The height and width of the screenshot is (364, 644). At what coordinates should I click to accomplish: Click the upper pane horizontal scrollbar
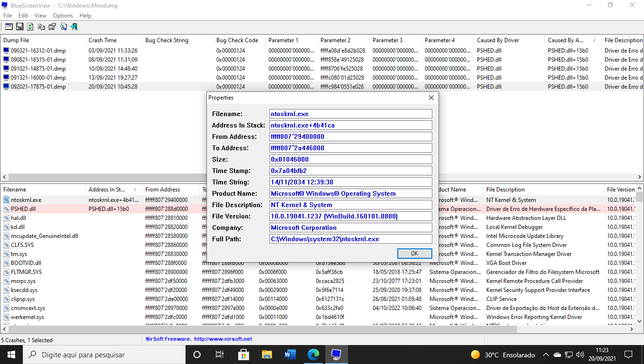pos(322,177)
